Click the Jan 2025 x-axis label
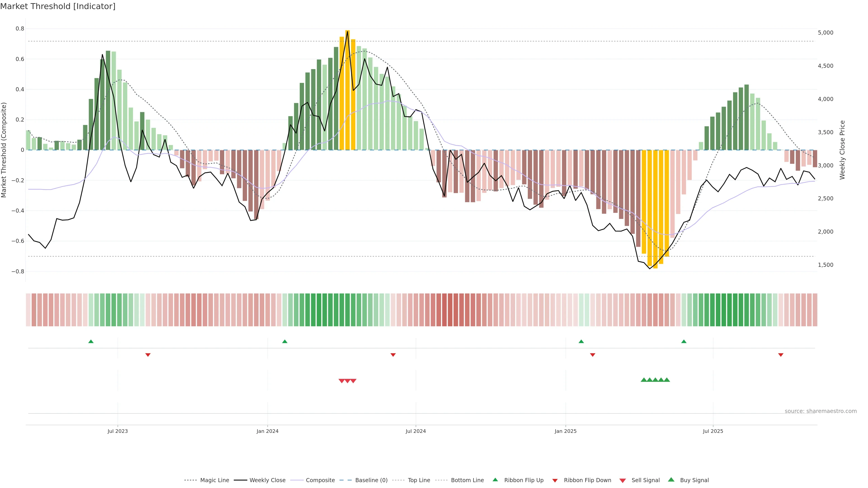The image size is (868, 488). (565, 431)
